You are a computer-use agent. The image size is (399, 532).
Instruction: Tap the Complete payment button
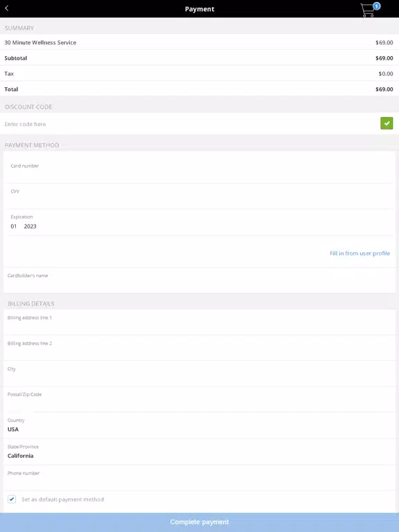(x=199, y=522)
